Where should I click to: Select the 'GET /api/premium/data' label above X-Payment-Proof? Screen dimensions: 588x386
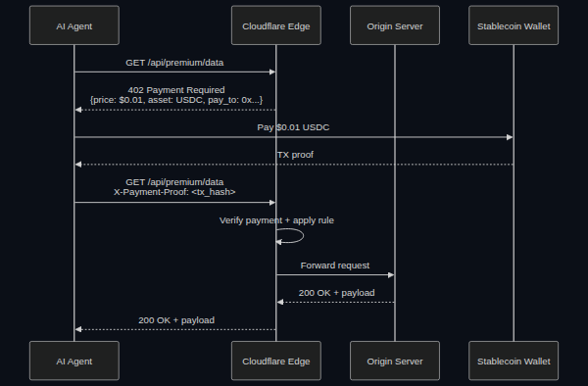click(x=174, y=182)
